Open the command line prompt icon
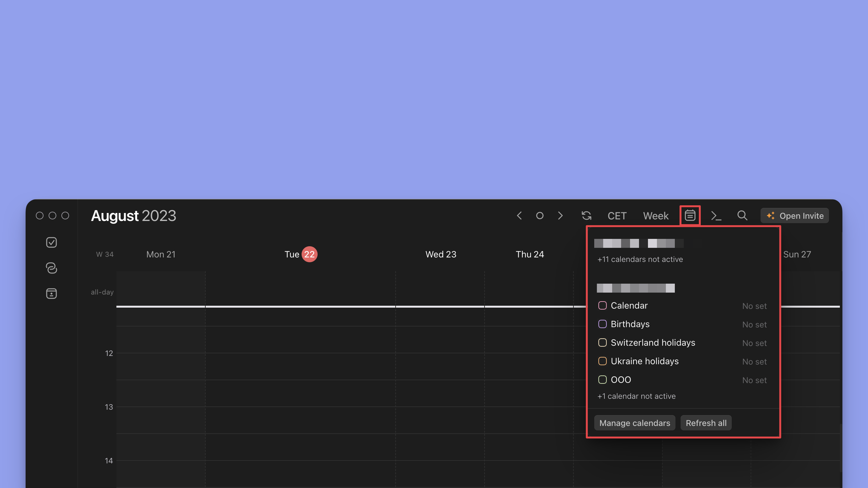The image size is (868, 488). (x=716, y=216)
